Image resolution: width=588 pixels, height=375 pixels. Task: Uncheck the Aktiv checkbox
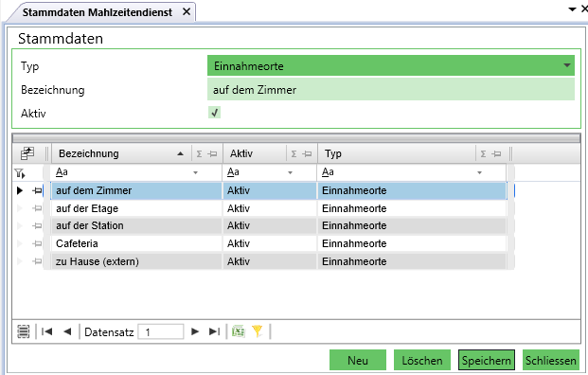[x=215, y=113]
